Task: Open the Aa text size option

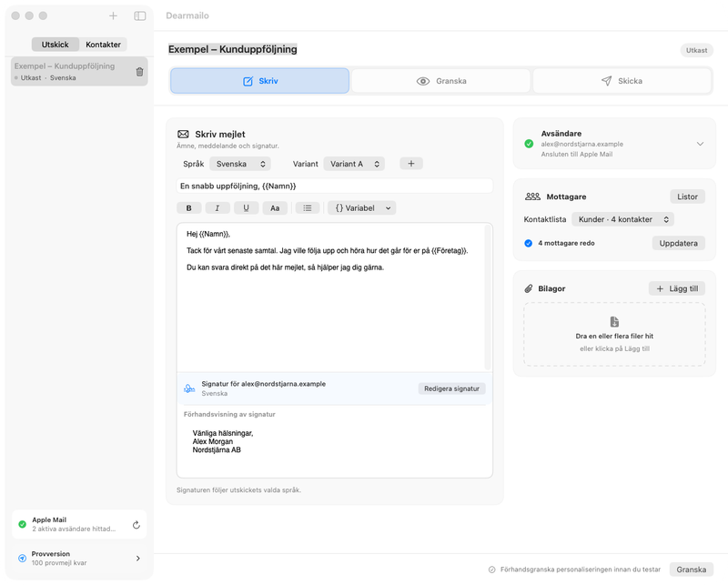Action: pos(275,208)
